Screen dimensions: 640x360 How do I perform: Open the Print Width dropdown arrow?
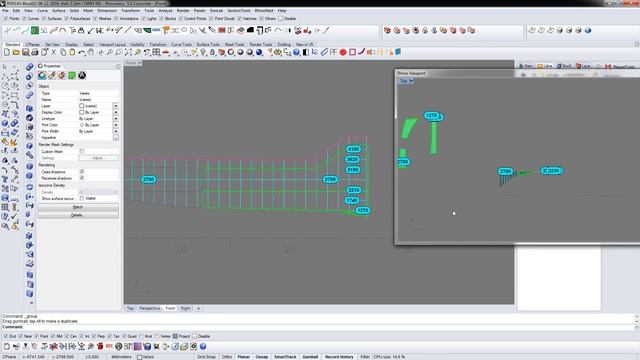click(116, 131)
